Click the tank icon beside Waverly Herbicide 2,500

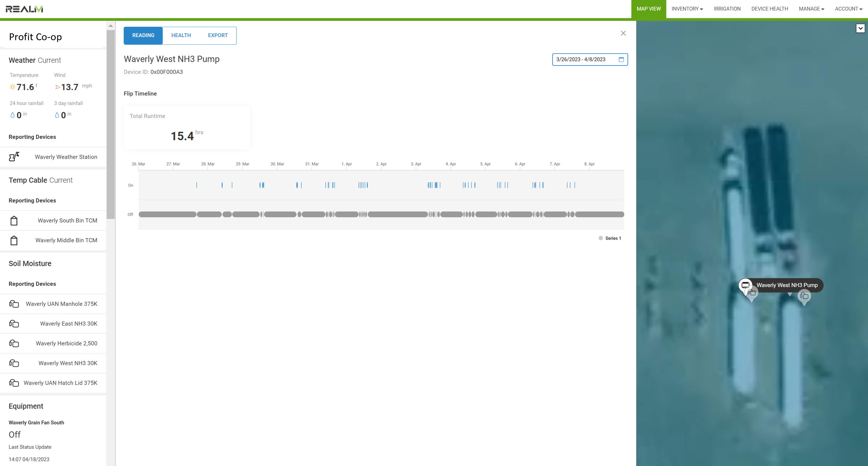coord(14,343)
